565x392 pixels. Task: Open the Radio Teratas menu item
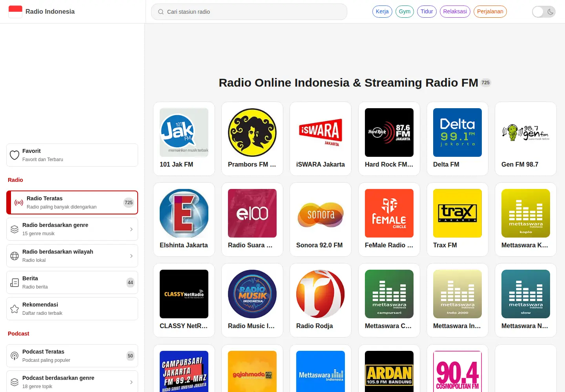point(72,203)
